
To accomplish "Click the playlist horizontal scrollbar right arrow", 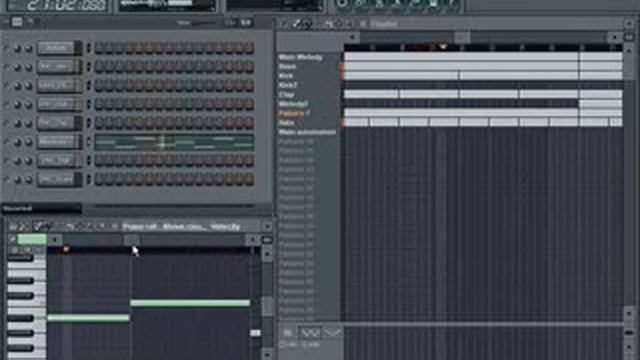I will point(615,37).
